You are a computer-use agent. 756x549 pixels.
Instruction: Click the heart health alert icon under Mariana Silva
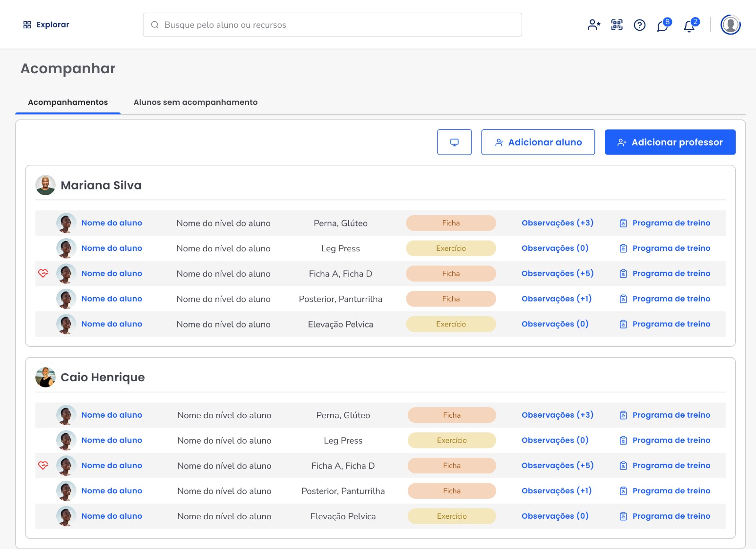click(x=43, y=274)
